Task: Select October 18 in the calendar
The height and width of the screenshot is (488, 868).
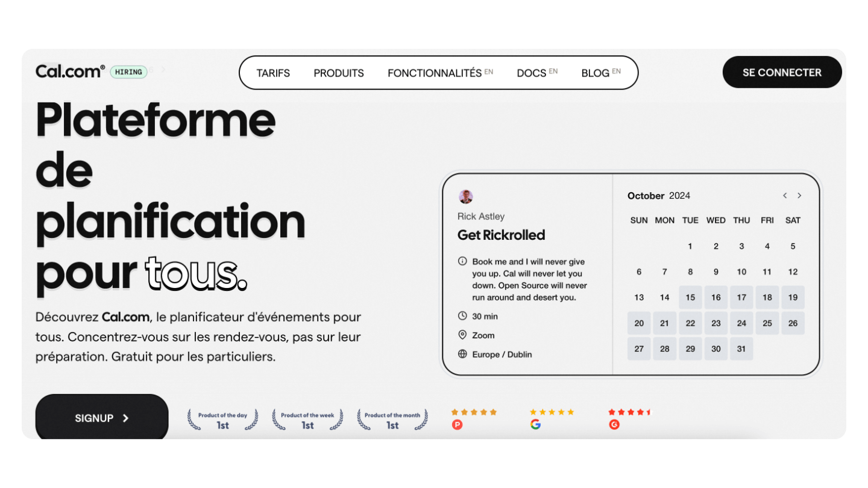Action: (x=767, y=297)
